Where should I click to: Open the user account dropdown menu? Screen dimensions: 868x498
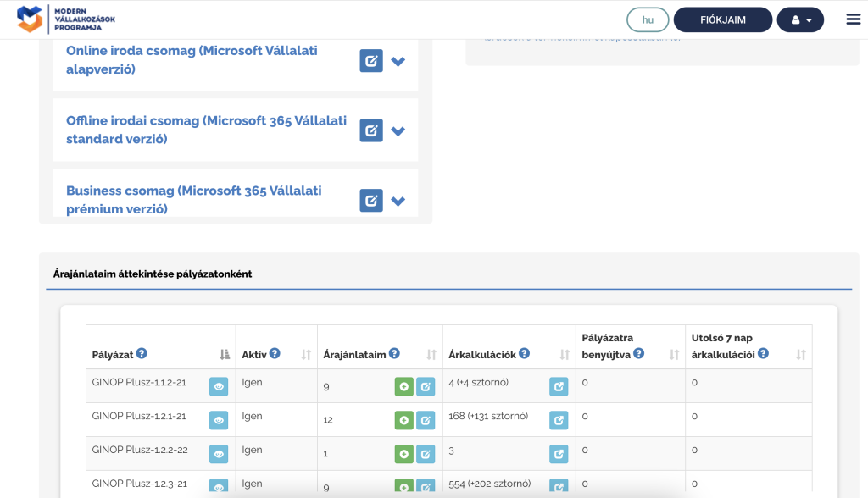(x=800, y=19)
